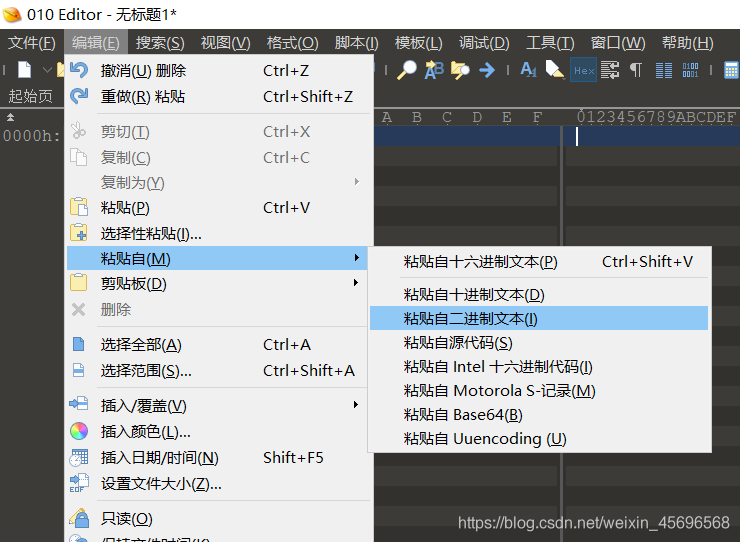Choose 粘贴自 Intel 十六进制代码(I)

click(x=539, y=367)
